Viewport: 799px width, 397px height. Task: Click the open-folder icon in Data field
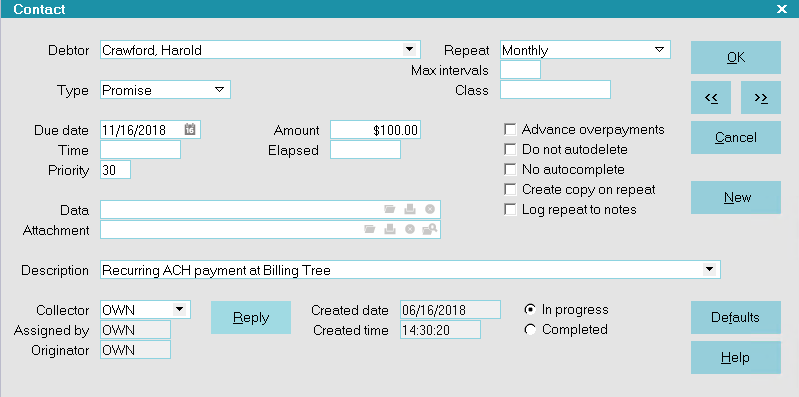pos(390,209)
